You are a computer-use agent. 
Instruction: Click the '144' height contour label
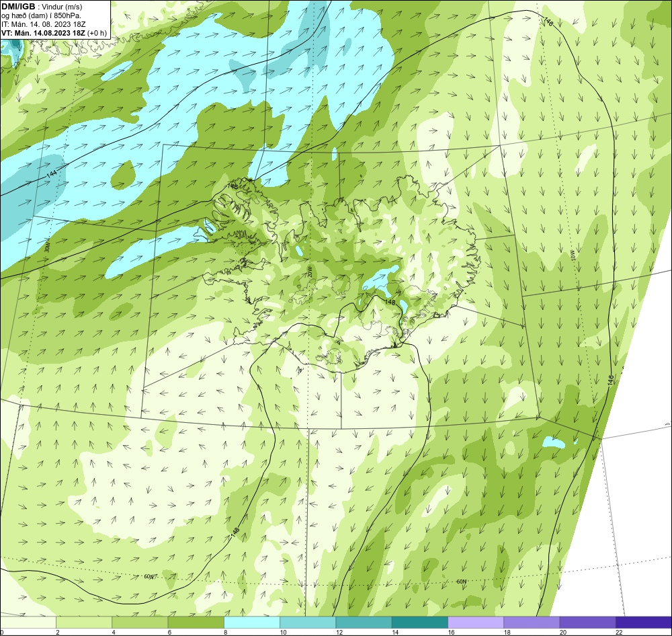click(52, 174)
